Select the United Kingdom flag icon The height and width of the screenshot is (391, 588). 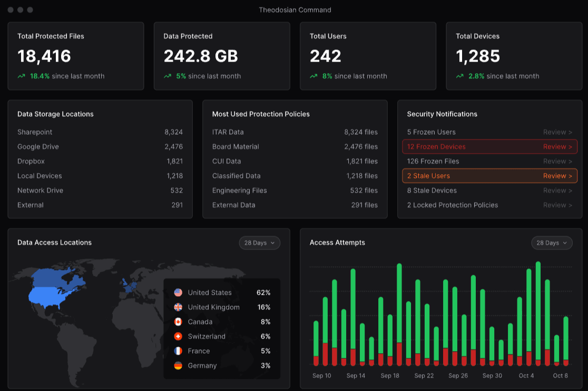coord(178,307)
